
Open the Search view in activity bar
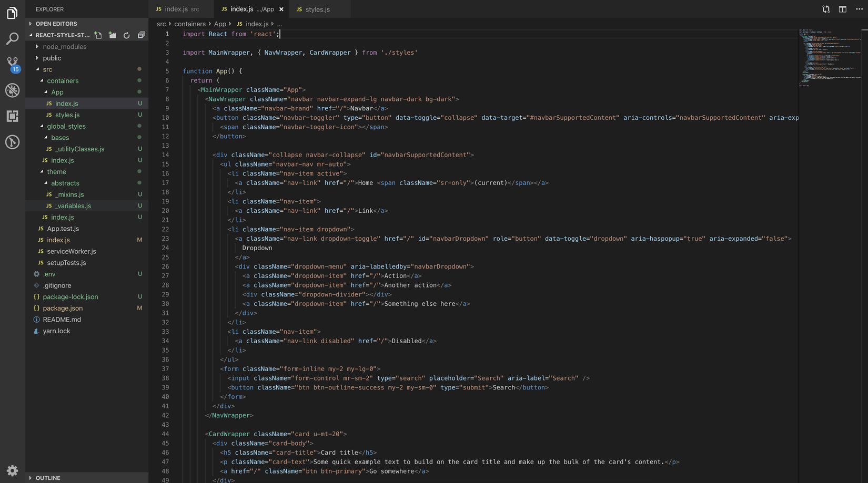[12, 38]
